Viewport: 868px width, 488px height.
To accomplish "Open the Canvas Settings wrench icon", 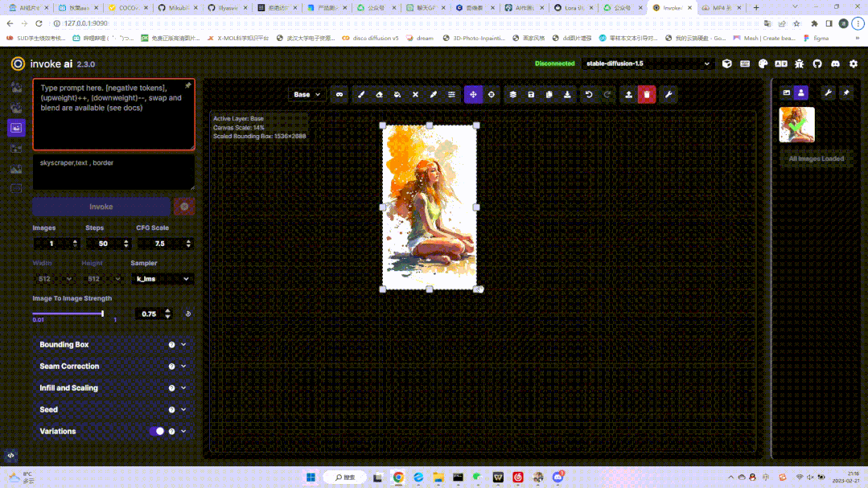I will (668, 94).
